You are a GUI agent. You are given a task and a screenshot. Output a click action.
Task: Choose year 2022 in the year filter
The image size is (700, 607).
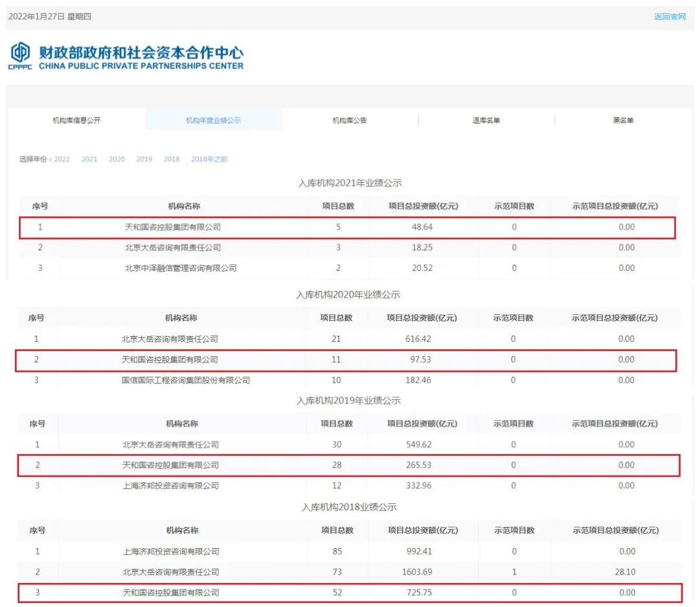click(x=62, y=159)
